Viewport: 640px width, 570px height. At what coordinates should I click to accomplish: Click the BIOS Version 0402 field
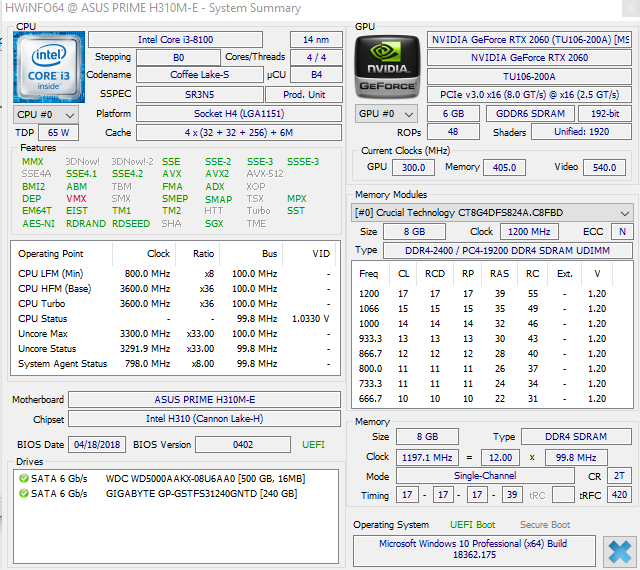pyautogui.click(x=243, y=445)
